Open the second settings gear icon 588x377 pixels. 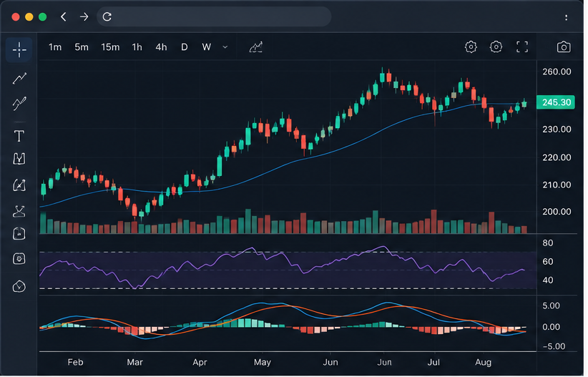pyautogui.click(x=496, y=47)
